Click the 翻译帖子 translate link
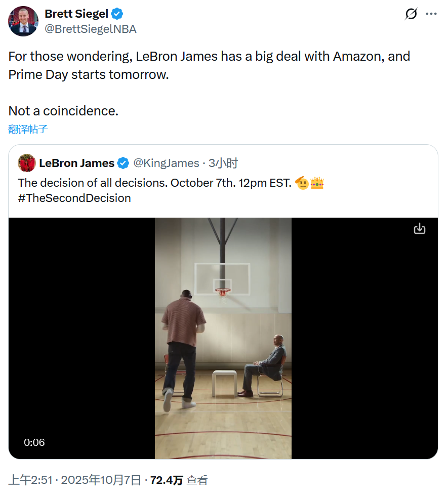The image size is (448, 495). tap(28, 129)
